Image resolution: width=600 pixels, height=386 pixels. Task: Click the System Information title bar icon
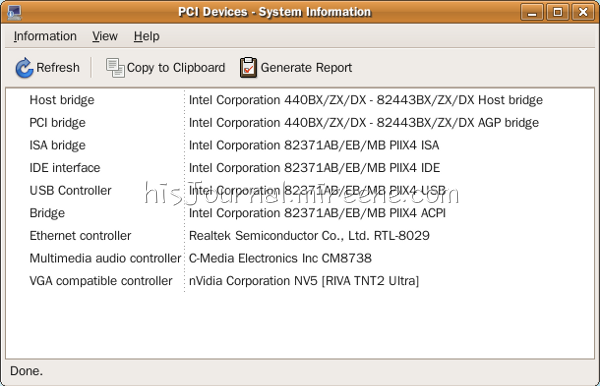(14, 12)
